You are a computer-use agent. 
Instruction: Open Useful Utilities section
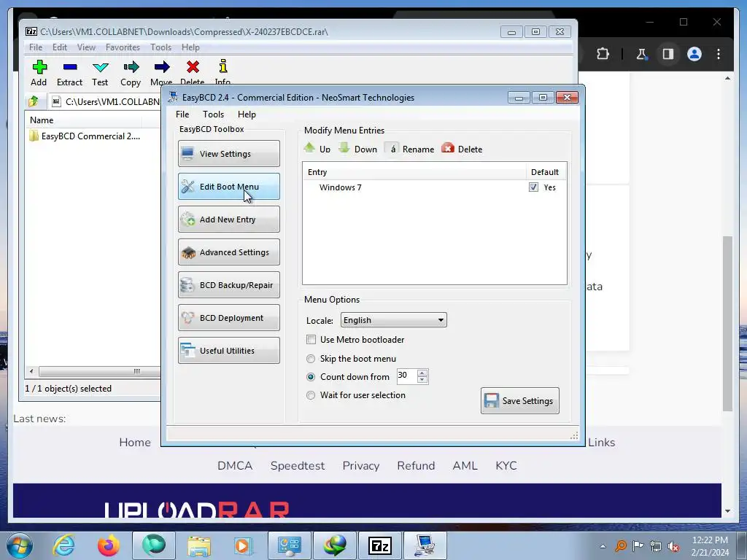[228, 351]
